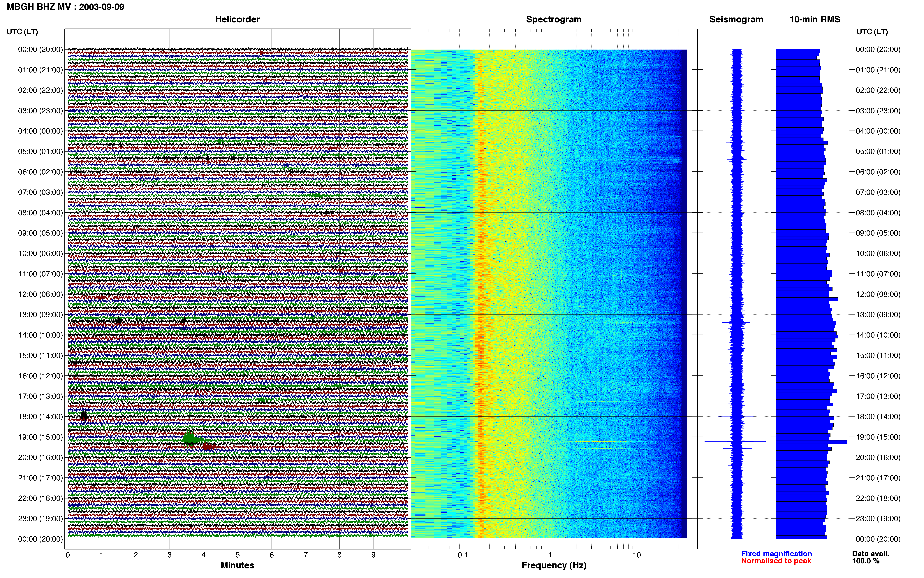Click the "5" tick on the Minutes axis

tap(238, 555)
